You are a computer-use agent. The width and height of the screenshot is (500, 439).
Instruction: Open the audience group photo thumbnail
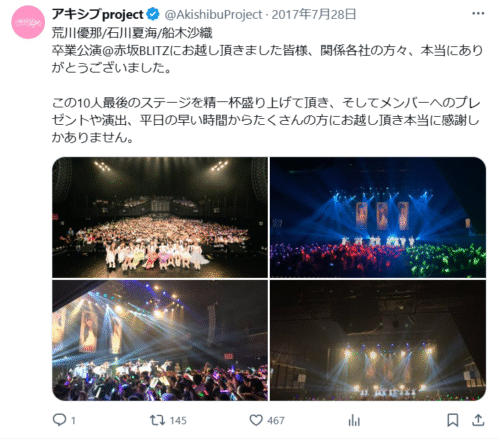pyautogui.click(x=160, y=217)
